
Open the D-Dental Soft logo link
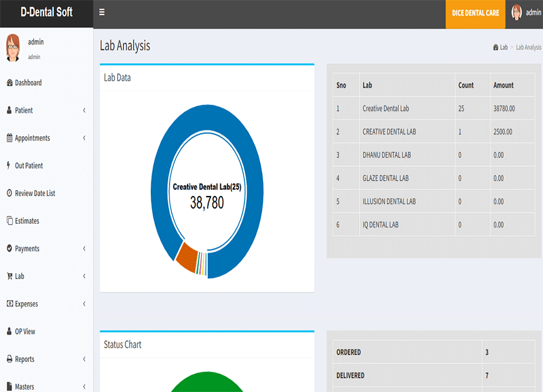tap(46, 13)
